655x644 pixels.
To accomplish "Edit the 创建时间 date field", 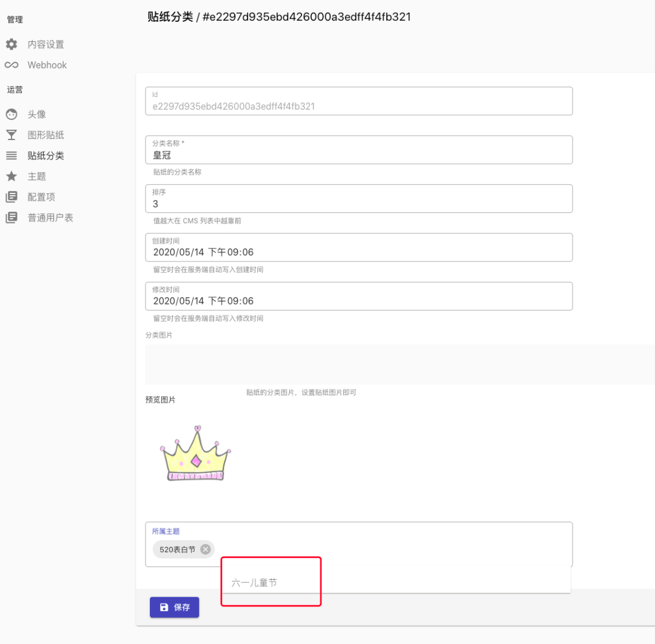I will coord(359,247).
